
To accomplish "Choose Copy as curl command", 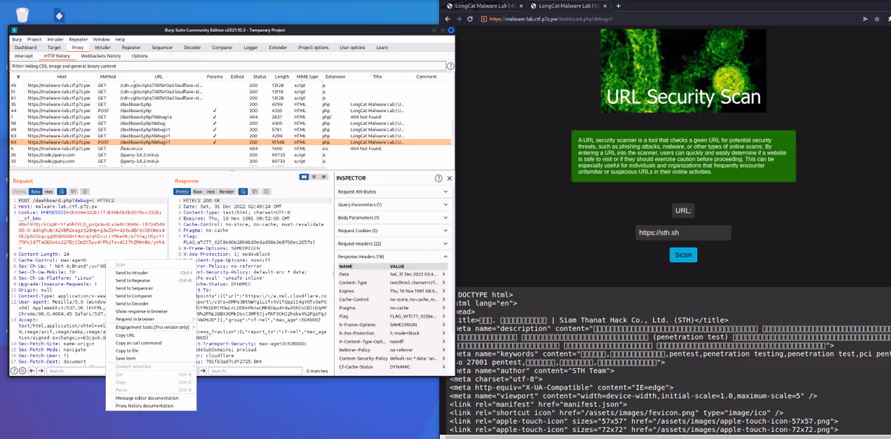I will point(151,343).
